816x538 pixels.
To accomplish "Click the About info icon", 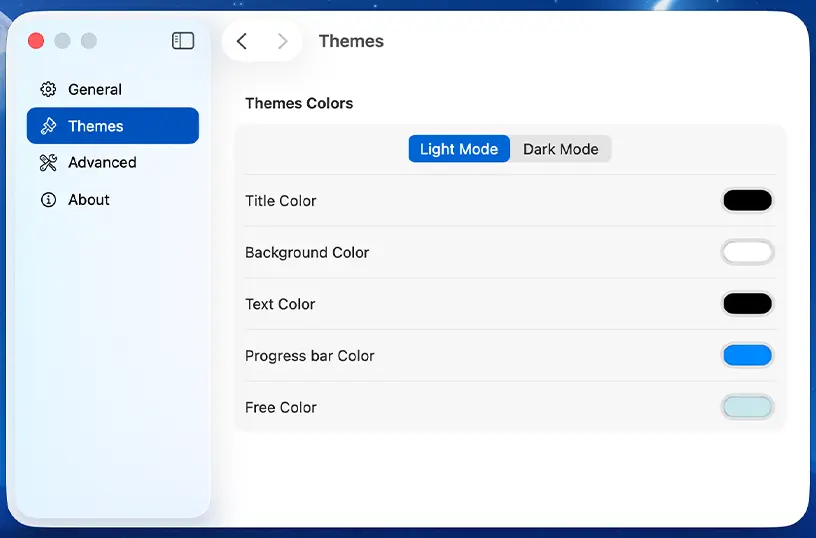I will point(48,200).
